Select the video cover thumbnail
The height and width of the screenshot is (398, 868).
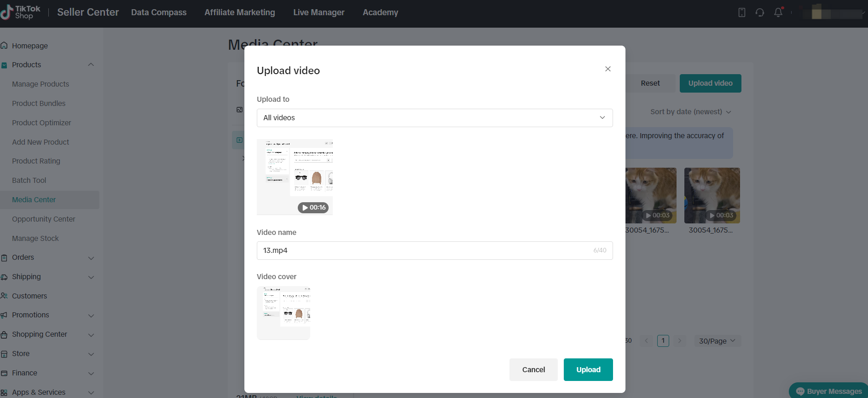(284, 313)
